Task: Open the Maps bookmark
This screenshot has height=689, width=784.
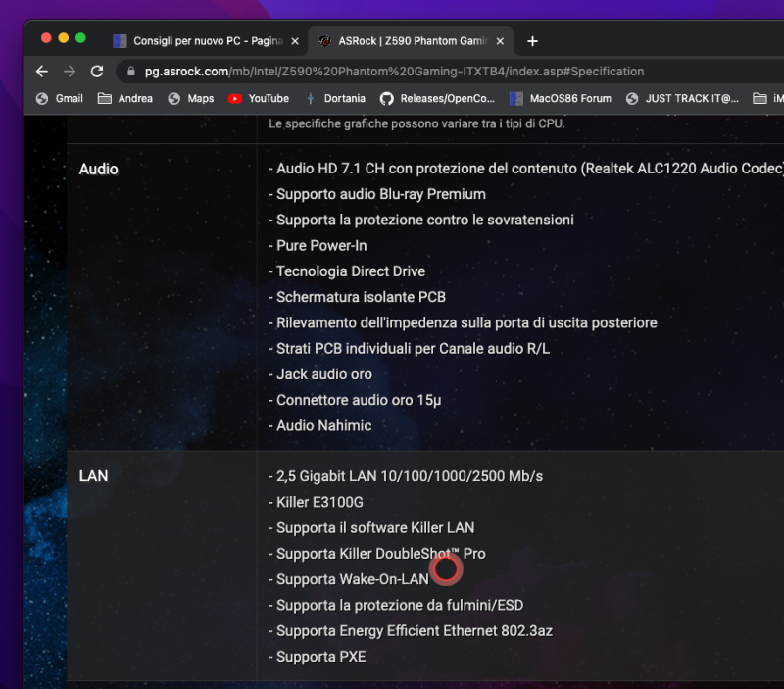Action: 191,98
